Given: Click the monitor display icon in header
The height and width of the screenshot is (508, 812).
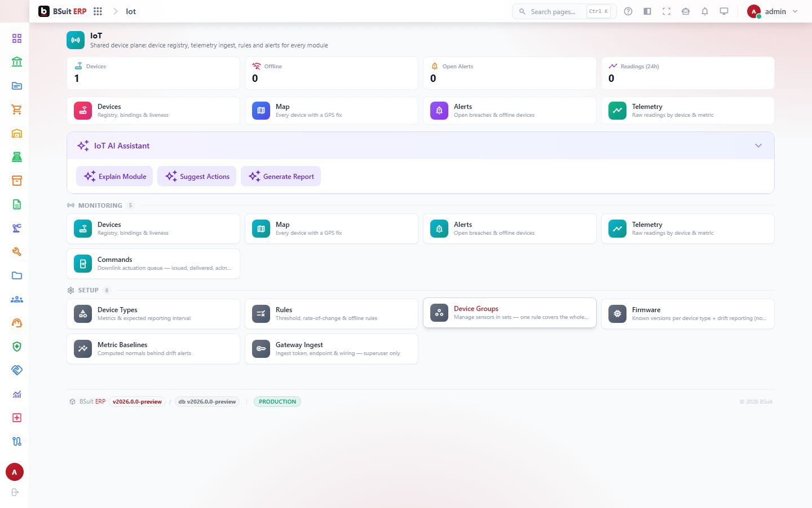Looking at the screenshot, I should pyautogui.click(x=724, y=11).
